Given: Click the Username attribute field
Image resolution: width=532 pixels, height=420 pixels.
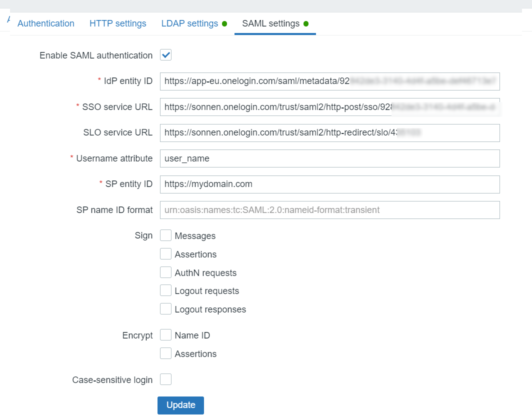Looking at the screenshot, I should click(330, 158).
